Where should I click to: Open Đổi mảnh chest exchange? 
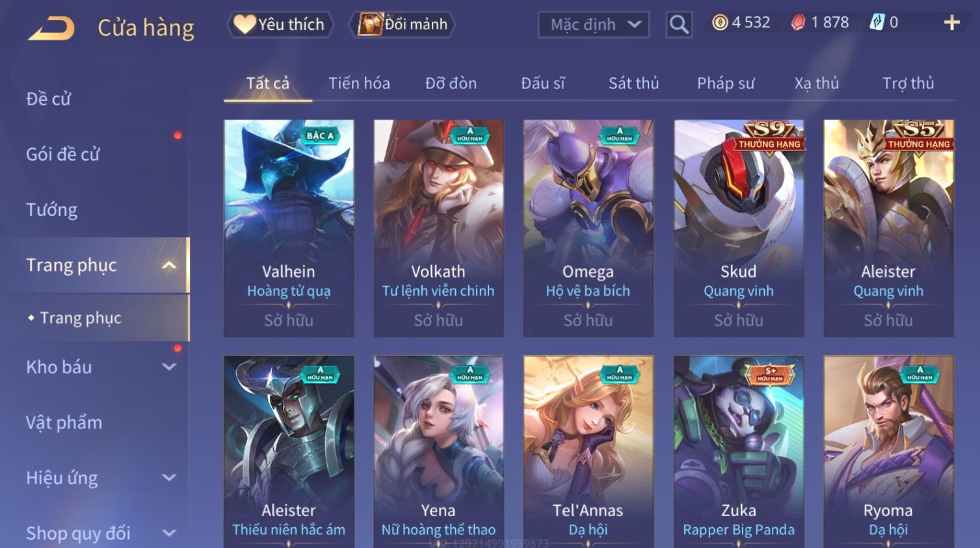[x=403, y=25]
